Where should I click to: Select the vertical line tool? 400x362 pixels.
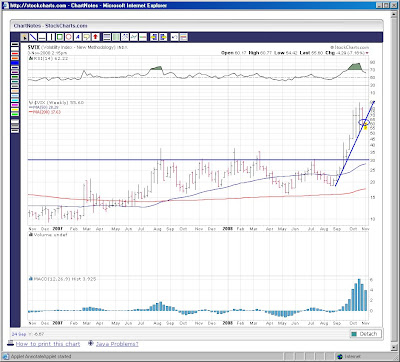click(51, 37)
